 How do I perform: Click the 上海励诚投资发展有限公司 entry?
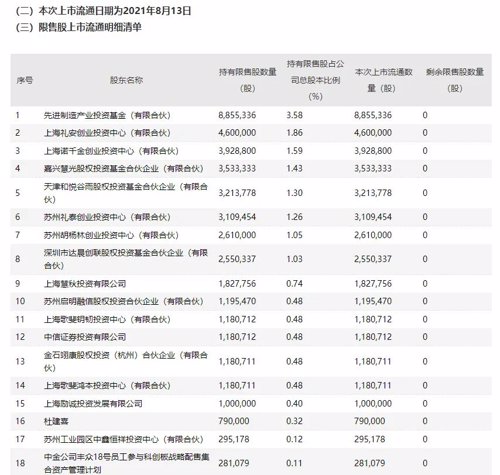point(93,404)
